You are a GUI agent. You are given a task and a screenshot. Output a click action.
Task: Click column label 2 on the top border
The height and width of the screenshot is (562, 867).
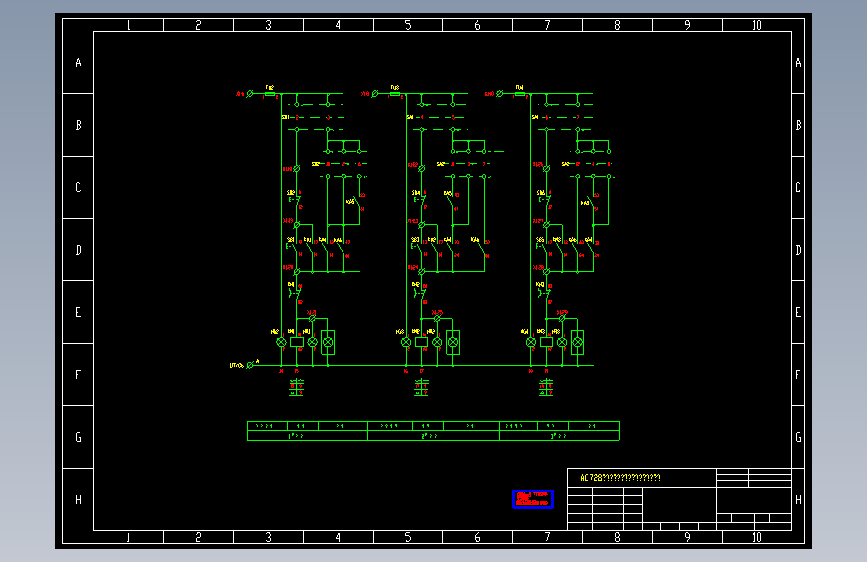pyautogui.click(x=198, y=25)
